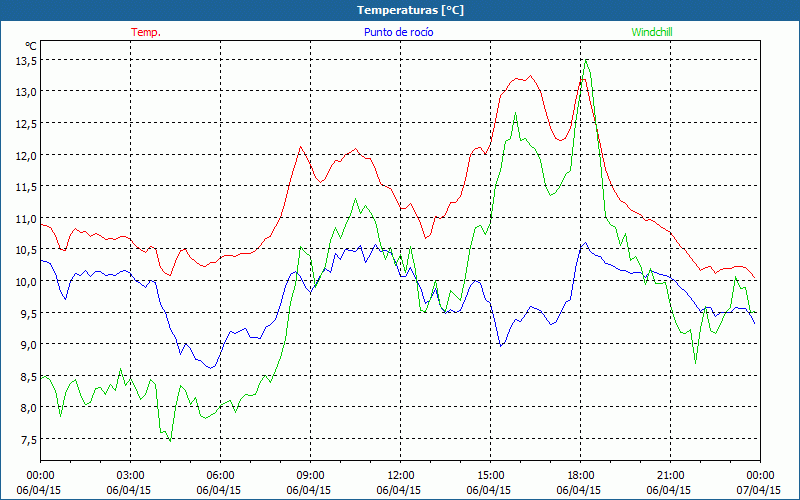The image size is (800, 500).
Task: Click the "21:00" time label on the x-axis
Action: point(670,475)
